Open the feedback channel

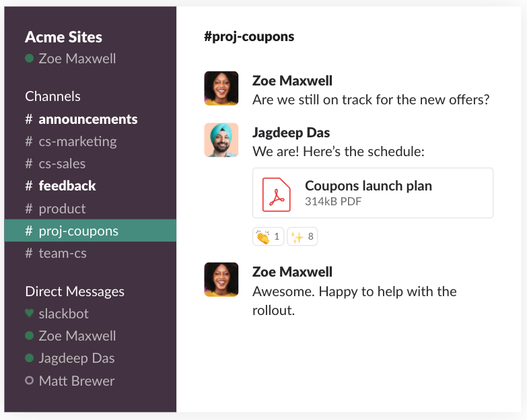click(x=67, y=186)
